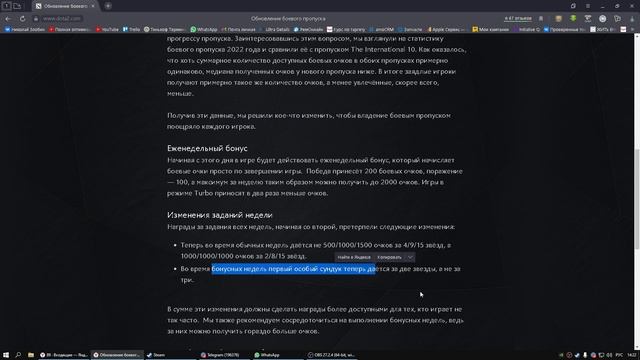Open the Trello bookmark
The width and height of the screenshot is (640, 360).
click(x=131, y=29)
